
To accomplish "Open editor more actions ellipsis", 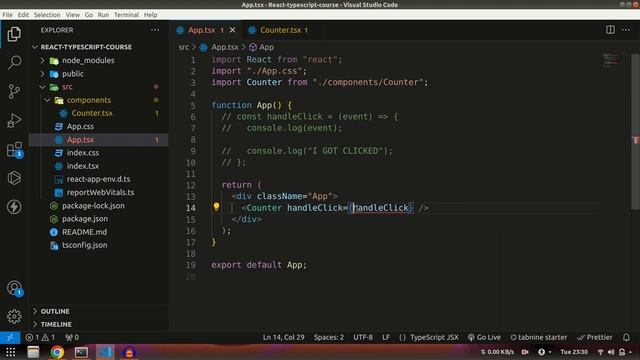I will 626,30.
